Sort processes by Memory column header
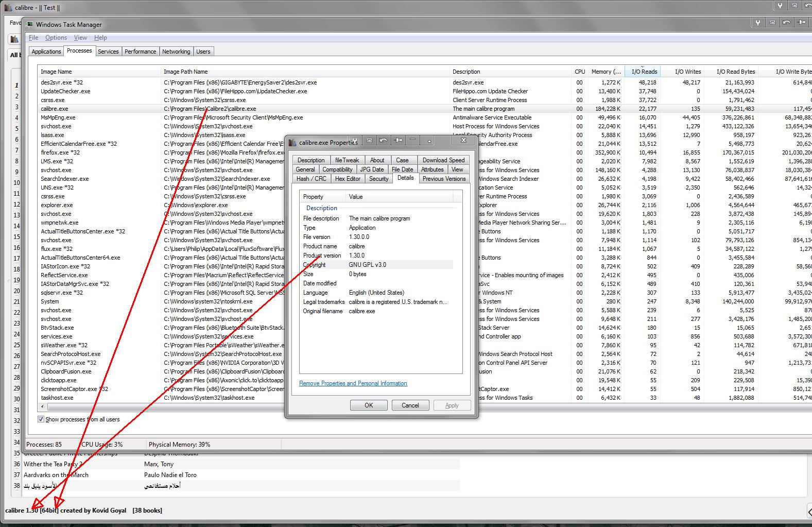 click(606, 72)
